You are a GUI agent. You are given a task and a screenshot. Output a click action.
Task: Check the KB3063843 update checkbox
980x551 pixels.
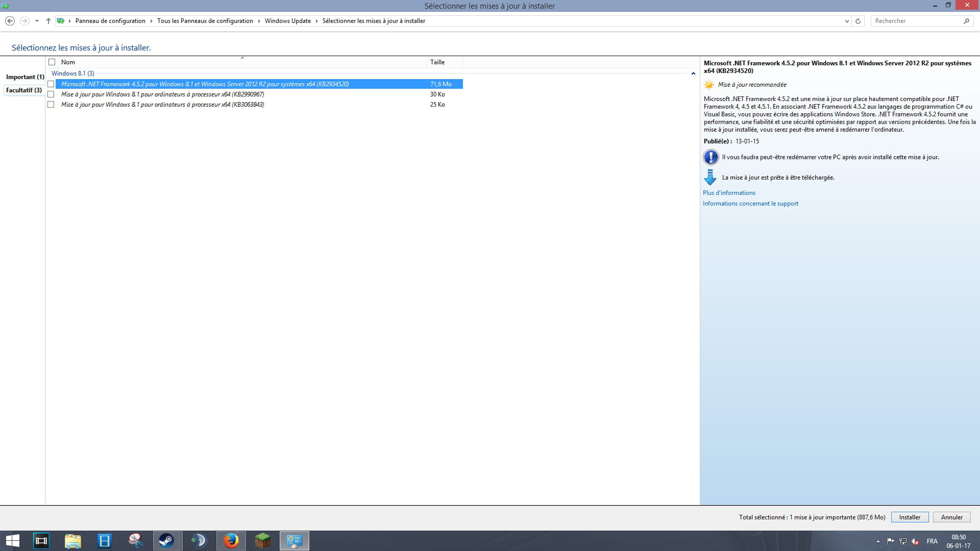coord(51,105)
